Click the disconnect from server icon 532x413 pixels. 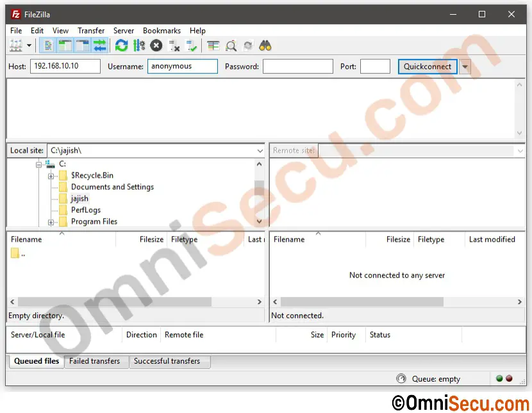tap(174, 46)
